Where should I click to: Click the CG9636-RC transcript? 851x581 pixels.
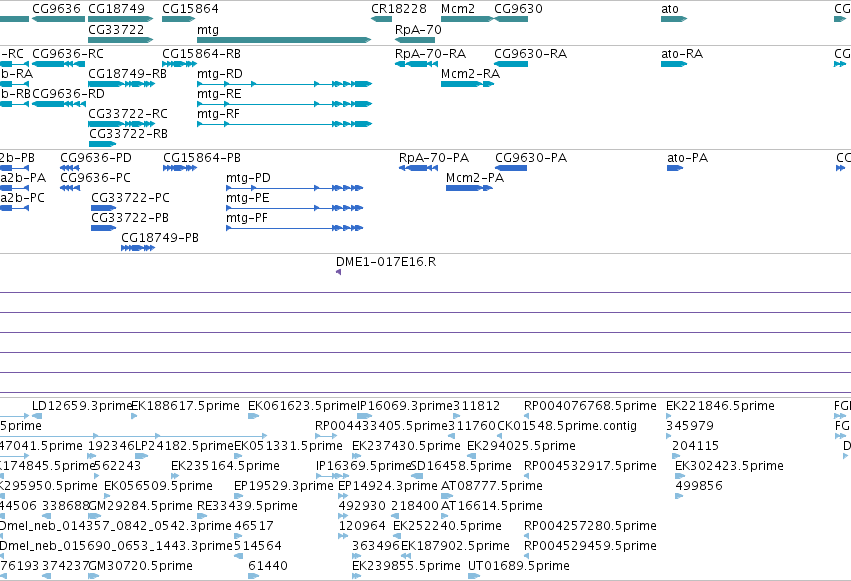tap(59, 64)
